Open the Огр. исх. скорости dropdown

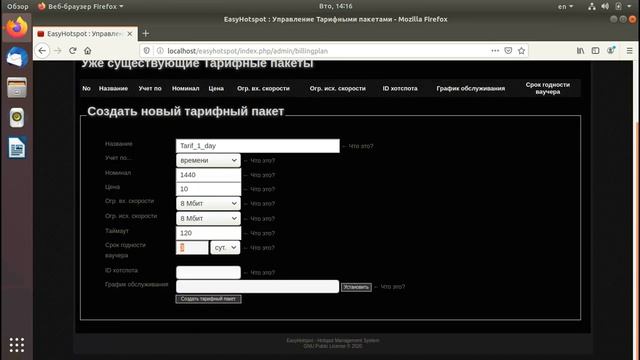point(208,218)
